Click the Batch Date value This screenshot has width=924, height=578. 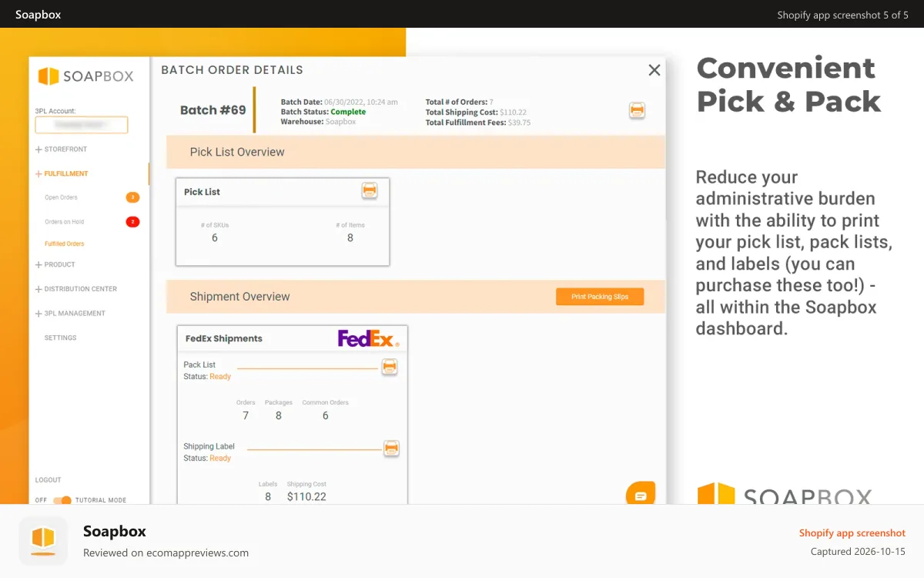click(x=361, y=102)
